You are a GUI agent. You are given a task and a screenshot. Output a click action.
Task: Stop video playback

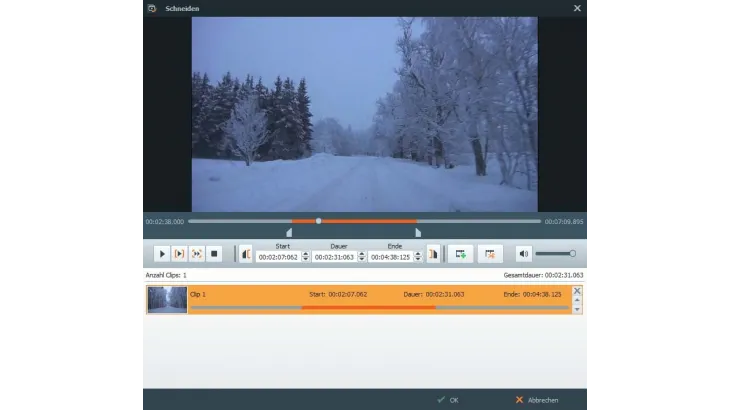pos(215,255)
